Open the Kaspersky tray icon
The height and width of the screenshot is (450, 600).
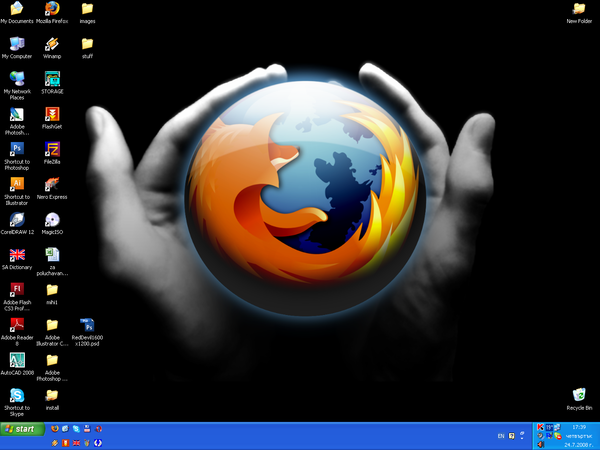pos(540,427)
